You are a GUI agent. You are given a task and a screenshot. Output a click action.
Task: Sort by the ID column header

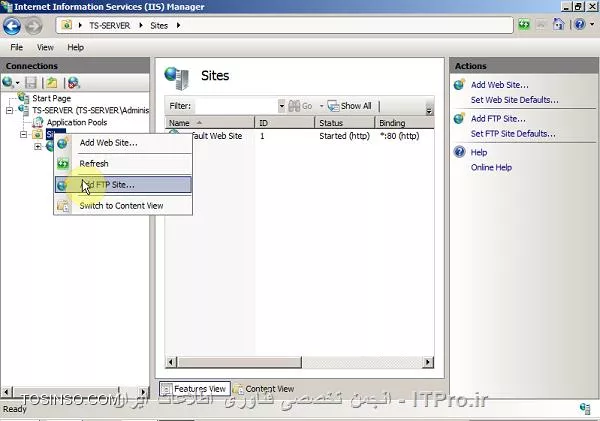point(284,123)
